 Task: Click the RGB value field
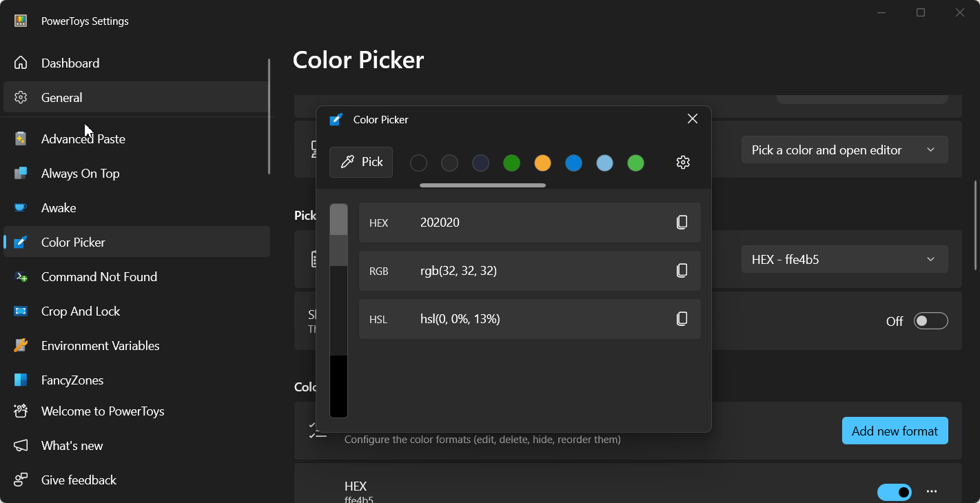click(x=530, y=270)
